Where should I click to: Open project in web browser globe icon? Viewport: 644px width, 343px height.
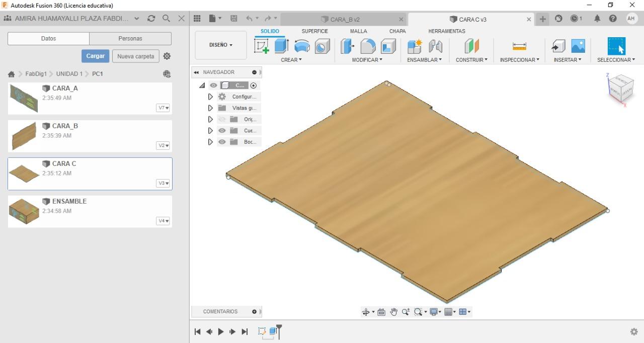coord(167,74)
